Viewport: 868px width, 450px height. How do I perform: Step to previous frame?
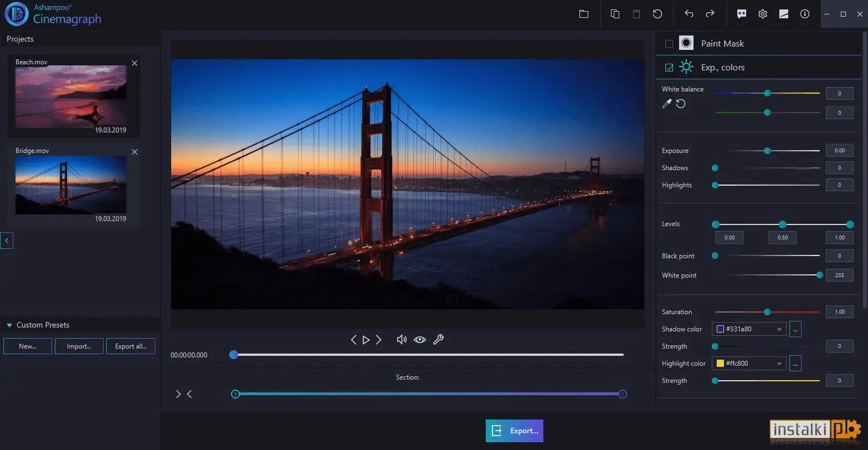[353, 340]
